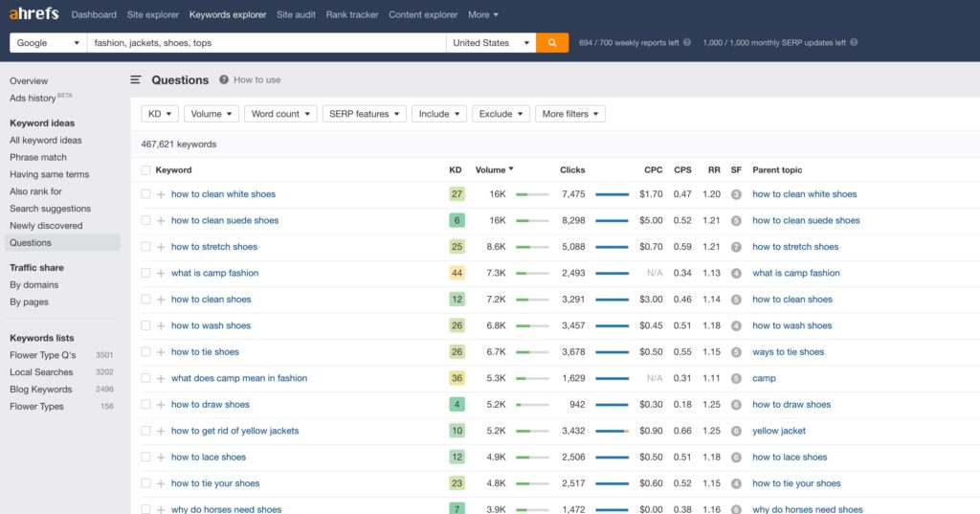Screen dimensions: 980x514
Task: Go to Newly discovered in sidebar
Action: [x=46, y=225]
